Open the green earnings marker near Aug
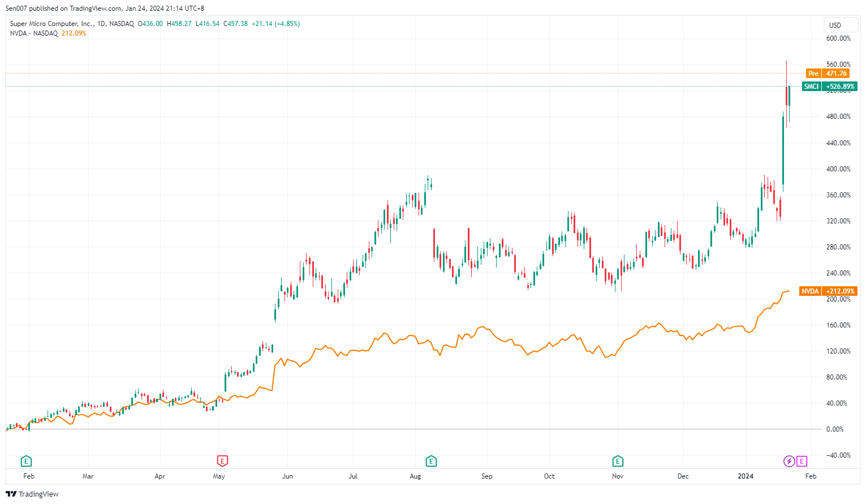 (x=431, y=462)
